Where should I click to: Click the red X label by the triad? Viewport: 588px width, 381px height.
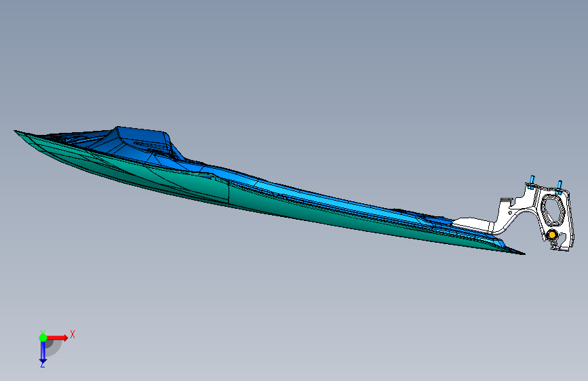click(x=73, y=334)
